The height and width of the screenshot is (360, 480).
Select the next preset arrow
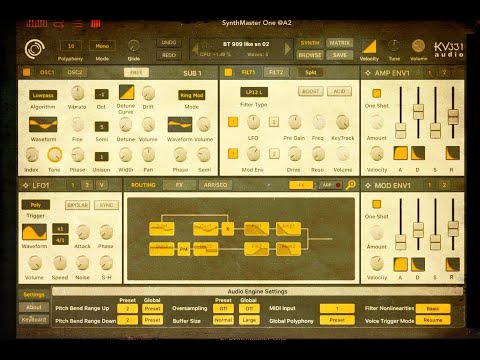[287, 49]
